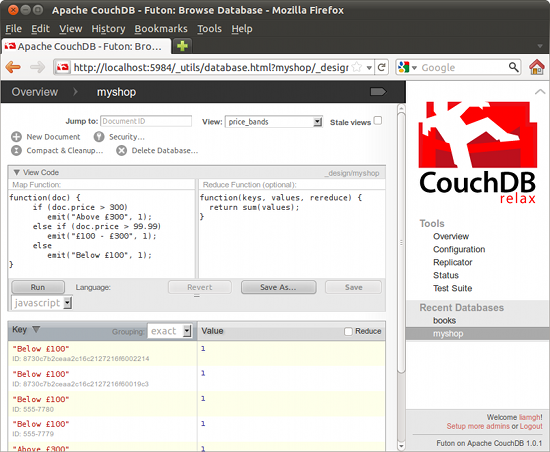Viewport: 550px width, 452px height.
Task: Select the myshop recent database
Action: (478, 333)
